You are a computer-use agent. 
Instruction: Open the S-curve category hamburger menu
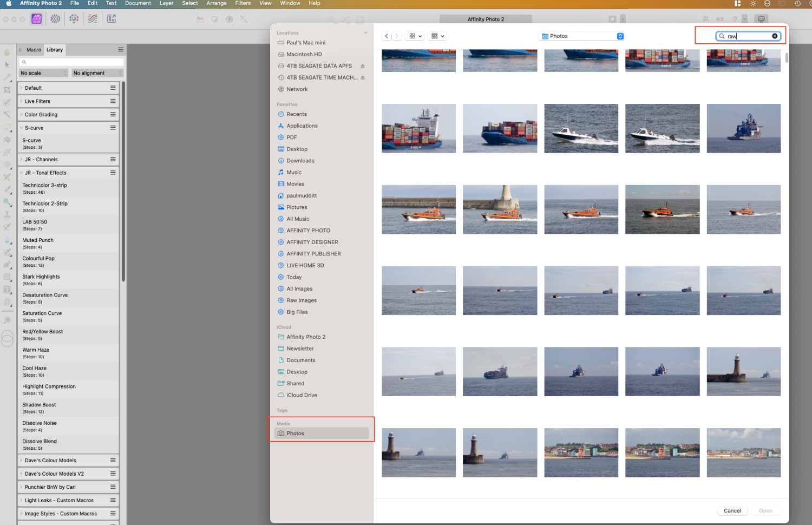pos(113,128)
